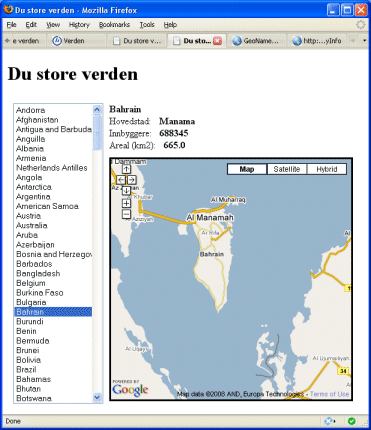The height and width of the screenshot is (430, 371).
Task: Select Australia in the country list
Action: [x=53, y=225]
